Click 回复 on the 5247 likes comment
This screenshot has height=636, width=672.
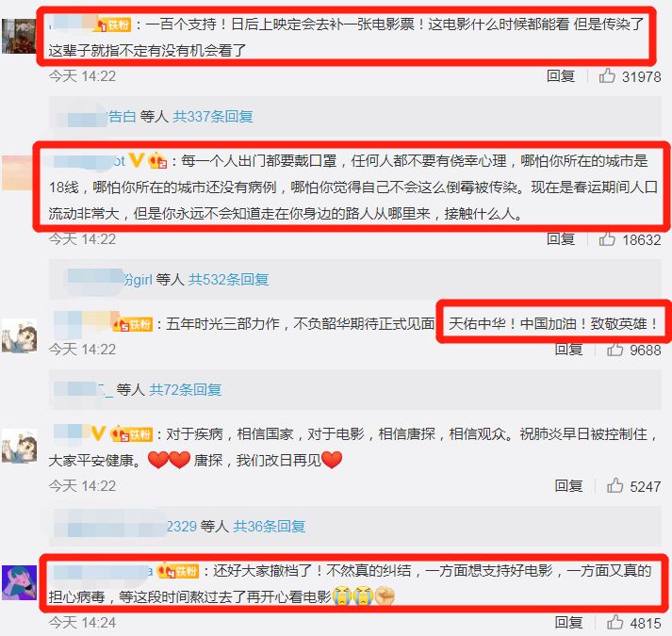click(568, 485)
